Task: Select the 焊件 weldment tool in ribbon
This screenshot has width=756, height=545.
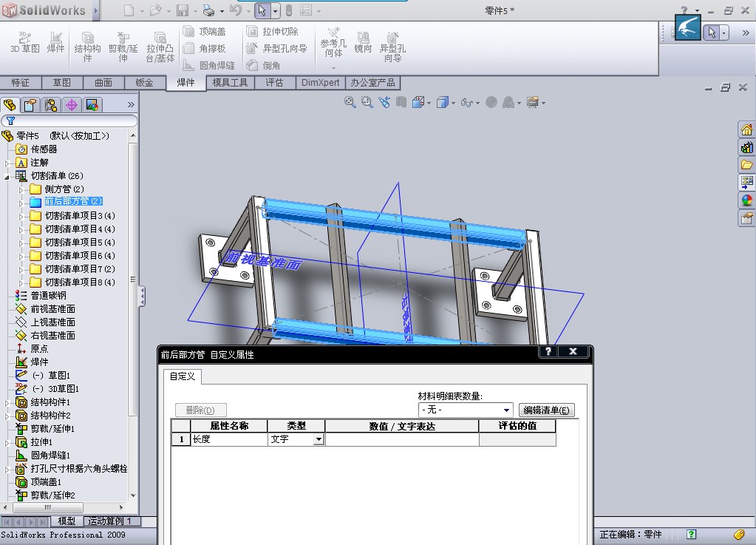Action: [55, 42]
